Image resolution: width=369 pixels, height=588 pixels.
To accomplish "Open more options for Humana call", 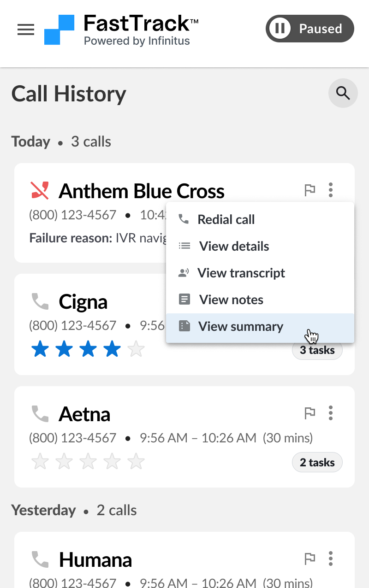I will click(x=331, y=559).
